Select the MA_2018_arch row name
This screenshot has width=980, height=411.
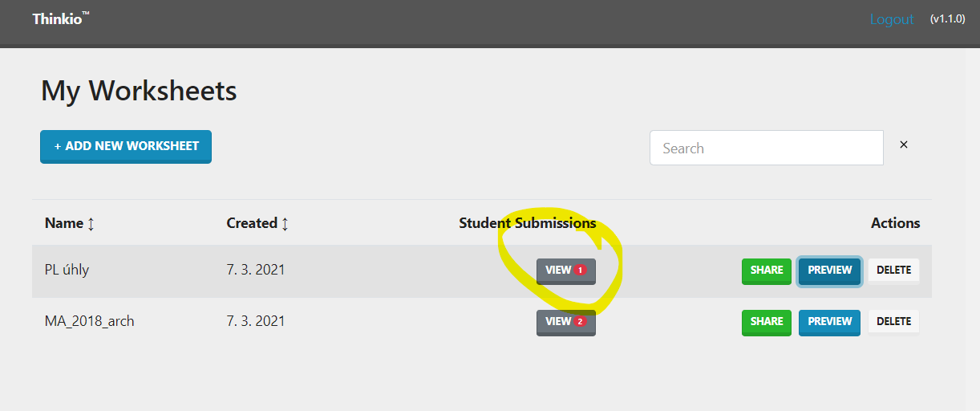[90, 321]
